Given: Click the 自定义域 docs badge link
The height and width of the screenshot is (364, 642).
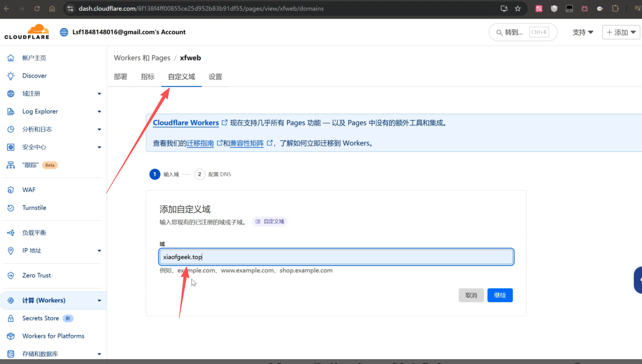Looking at the screenshot, I should coord(270,221).
